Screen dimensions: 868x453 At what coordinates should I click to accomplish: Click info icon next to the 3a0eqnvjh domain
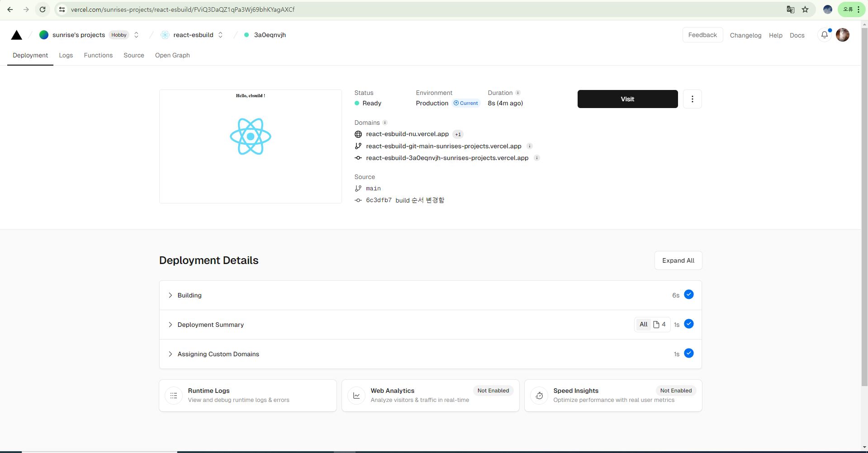click(x=537, y=158)
